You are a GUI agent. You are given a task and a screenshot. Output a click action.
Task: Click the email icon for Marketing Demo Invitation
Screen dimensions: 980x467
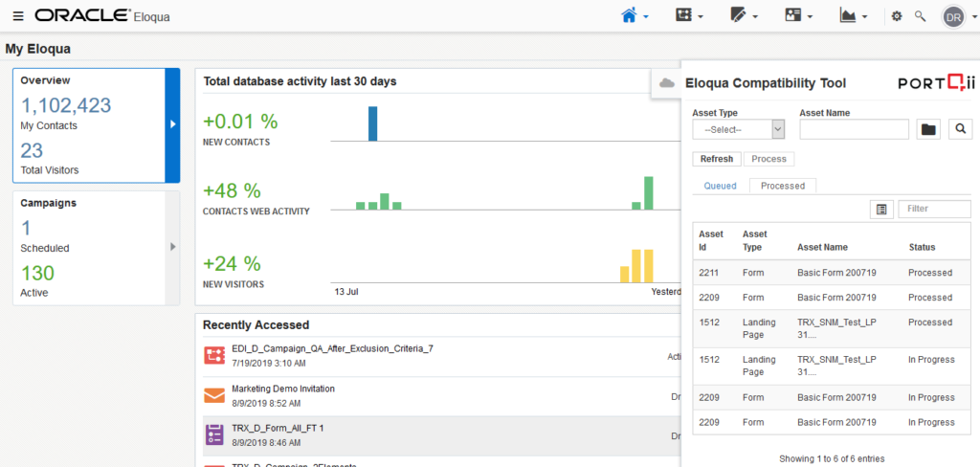click(214, 396)
